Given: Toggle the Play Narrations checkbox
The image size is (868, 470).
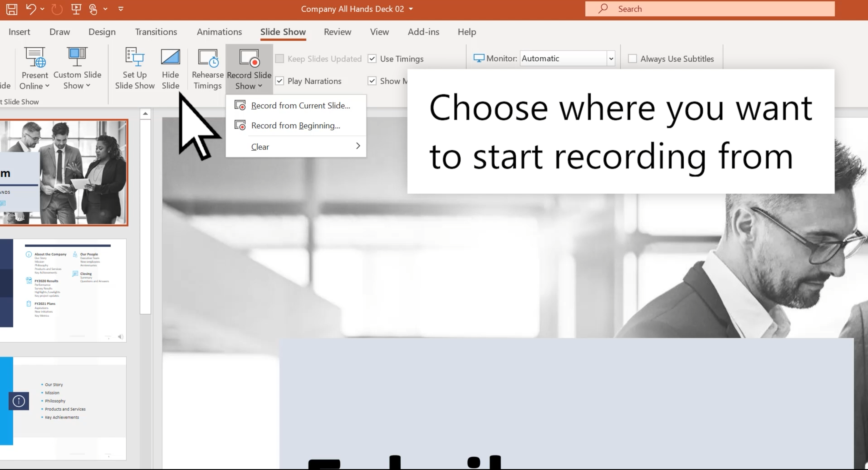Looking at the screenshot, I should (280, 81).
